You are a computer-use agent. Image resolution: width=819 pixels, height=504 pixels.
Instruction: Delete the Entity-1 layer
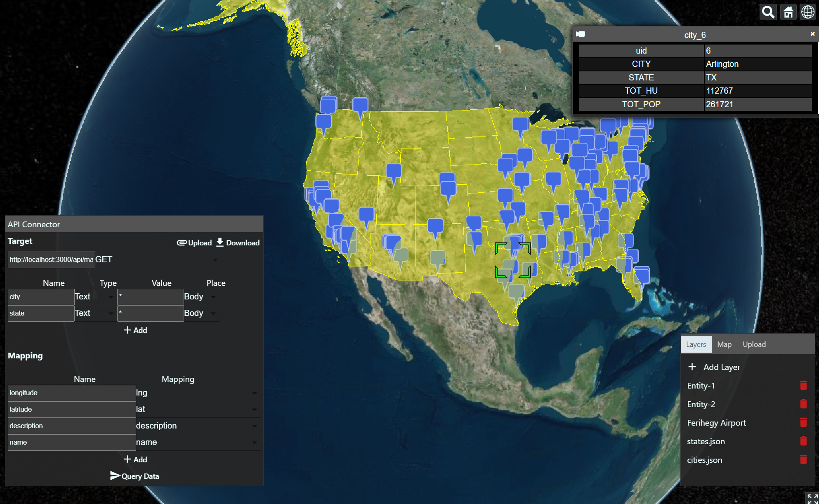(x=803, y=386)
